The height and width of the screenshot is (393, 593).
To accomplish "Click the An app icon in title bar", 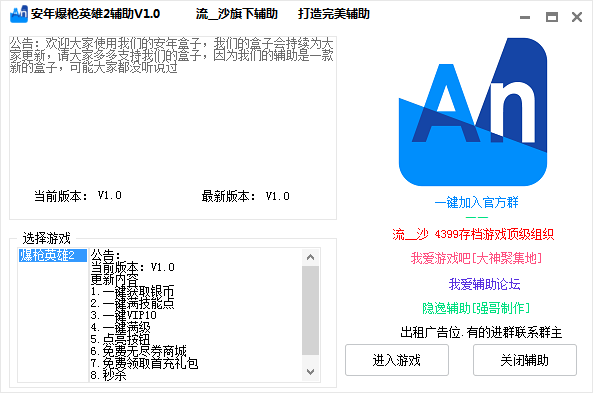I will 19,14.
